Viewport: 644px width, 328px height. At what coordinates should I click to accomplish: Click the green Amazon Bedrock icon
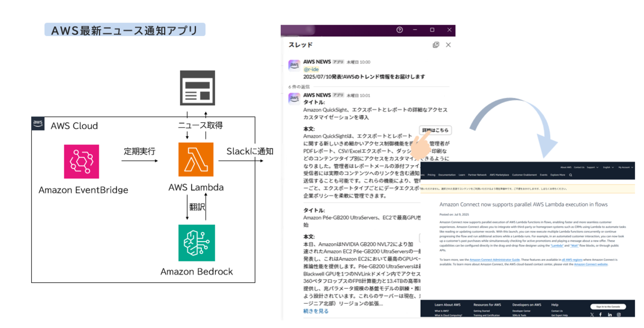point(196,243)
